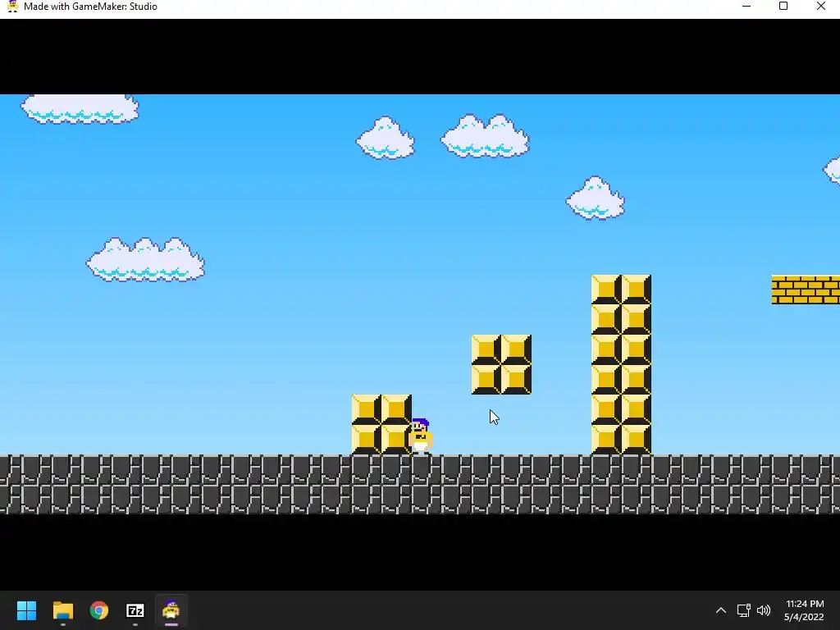840x630 pixels.
Task: Open File Explorer from the taskbar
Action: pyautogui.click(x=63, y=610)
